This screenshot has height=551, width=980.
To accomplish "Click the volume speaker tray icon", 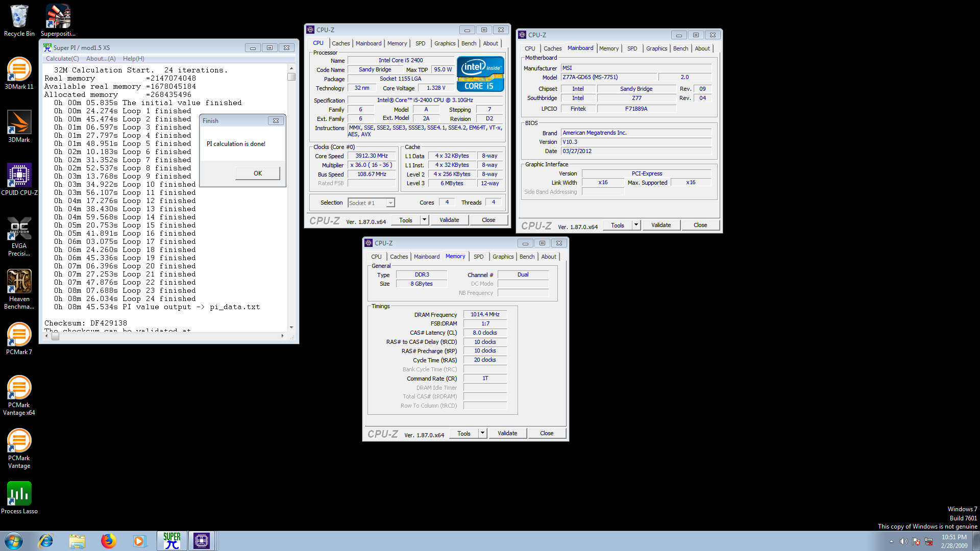I will coord(903,541).
